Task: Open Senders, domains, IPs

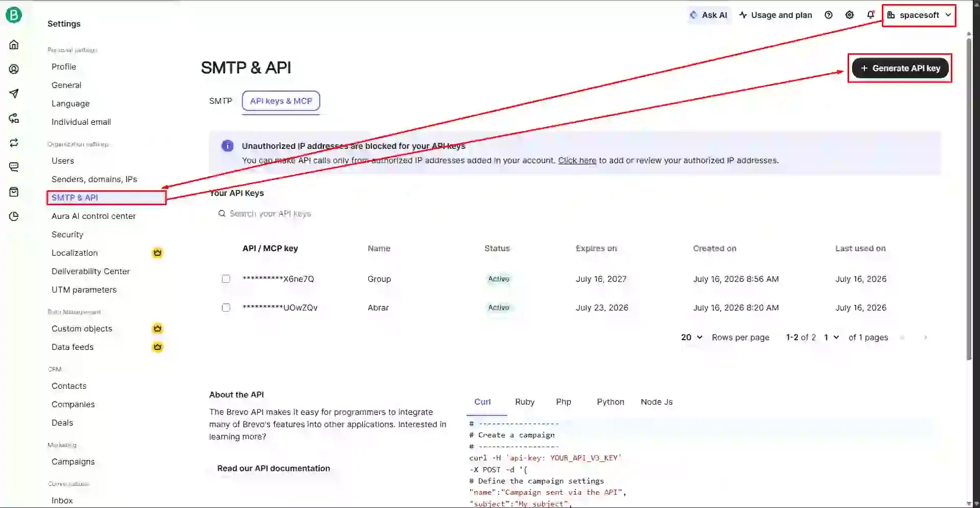Action: [x=95, y=179]
